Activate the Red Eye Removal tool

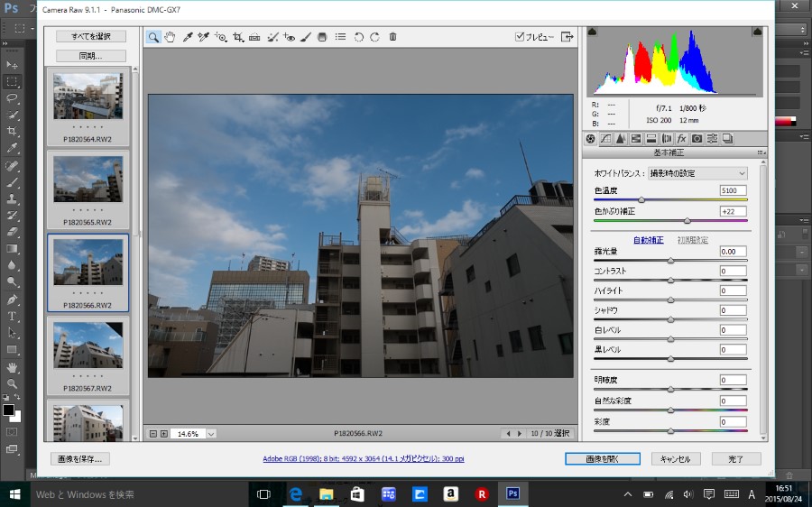coord(289,37)
